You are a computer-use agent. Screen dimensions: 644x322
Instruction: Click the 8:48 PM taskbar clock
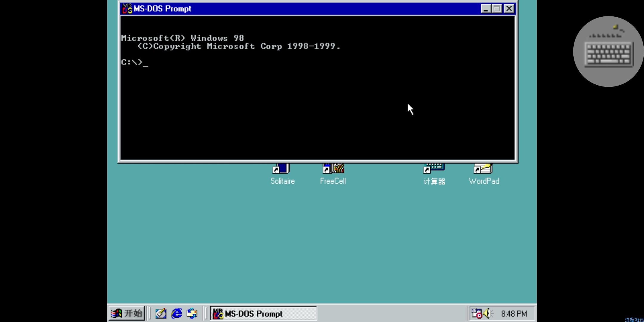click(x=514, y=314)
